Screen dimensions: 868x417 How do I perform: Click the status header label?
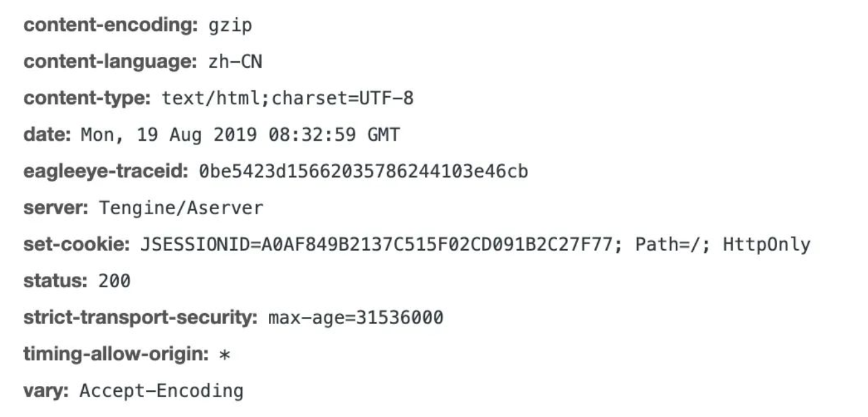pyautogui.click(x=55, y=281)
